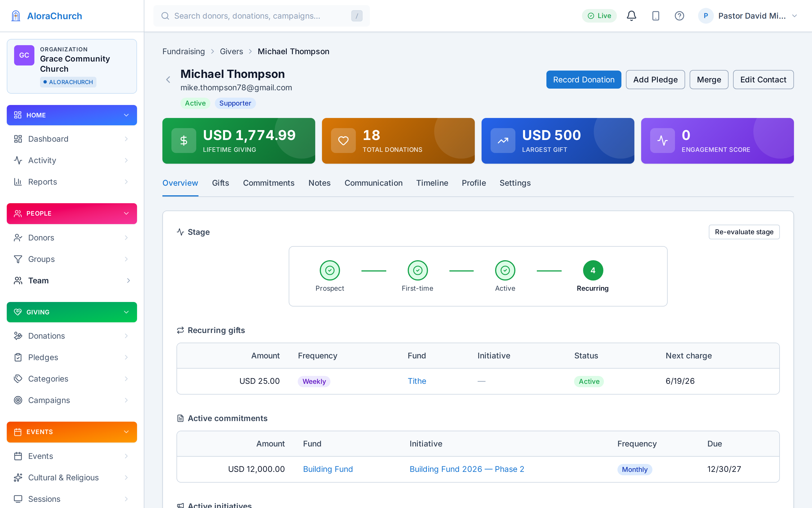This screenshot has width=812, height=508.
Task: Open the notifications bell
Action: coord(631,16)
